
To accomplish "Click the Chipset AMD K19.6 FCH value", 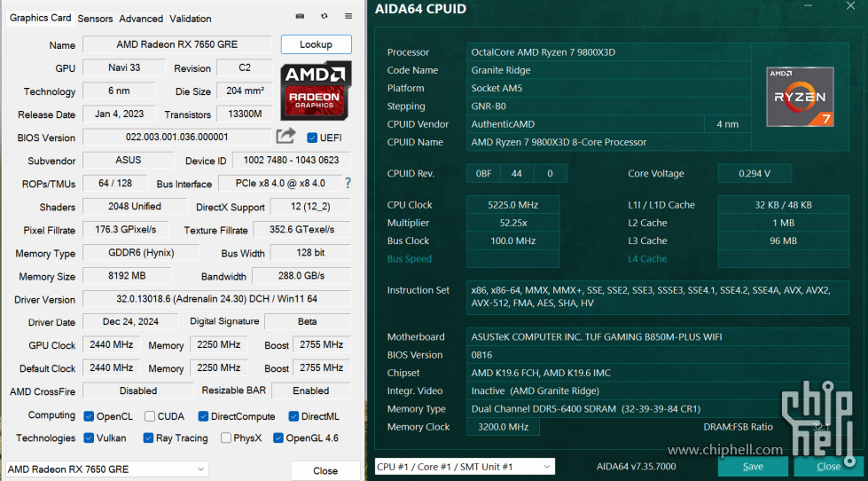I will [658, 373].
